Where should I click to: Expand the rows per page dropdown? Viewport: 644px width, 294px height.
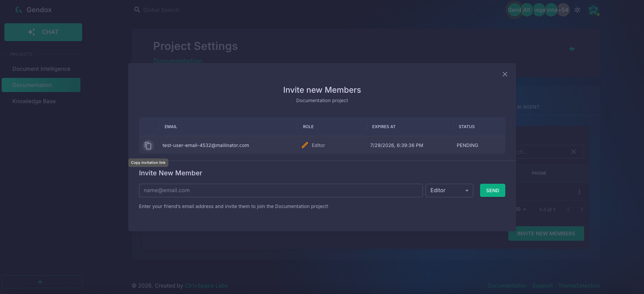pos(521,209)
